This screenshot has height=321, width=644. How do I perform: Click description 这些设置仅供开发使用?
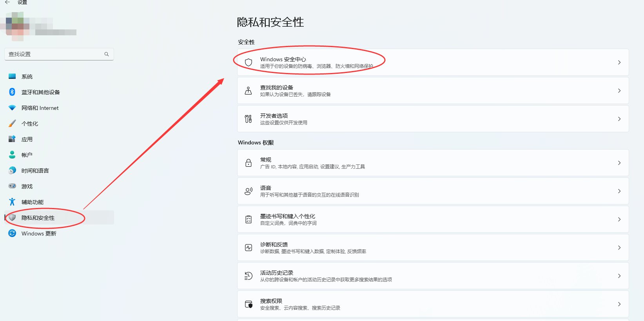tap(284, 123)
